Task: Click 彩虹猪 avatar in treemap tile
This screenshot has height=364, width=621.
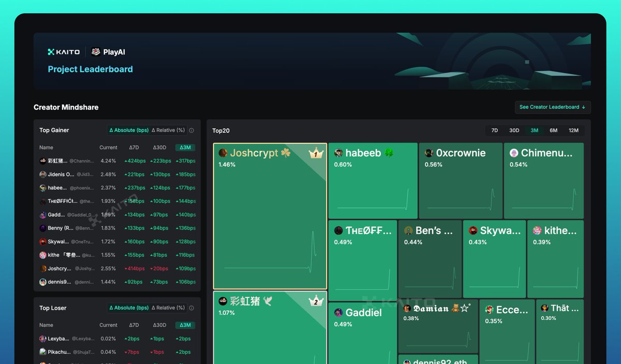Action: 223,301
